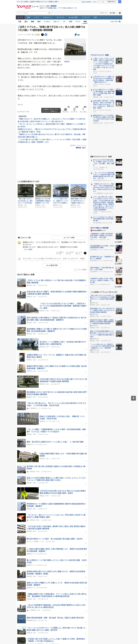
Task: Click the Yahoo! JAPAN news logo
Action: coord(27,7)
